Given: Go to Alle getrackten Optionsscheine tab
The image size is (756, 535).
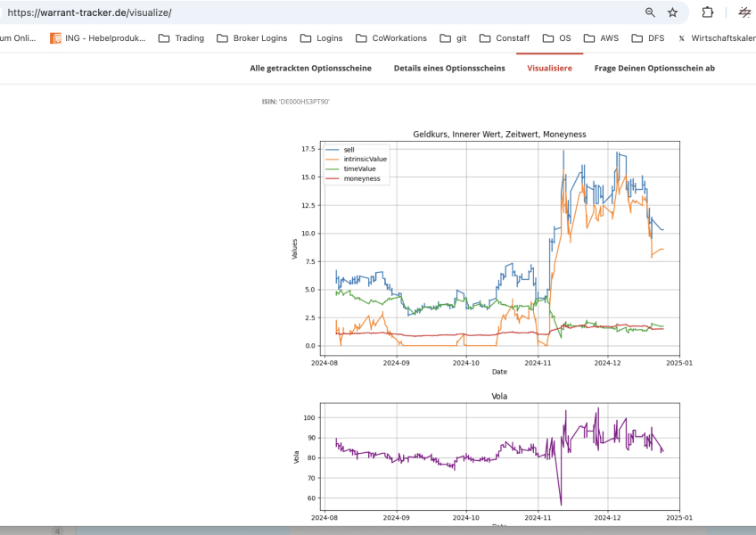Looking at the screenshot, I should tap(311, 68).
